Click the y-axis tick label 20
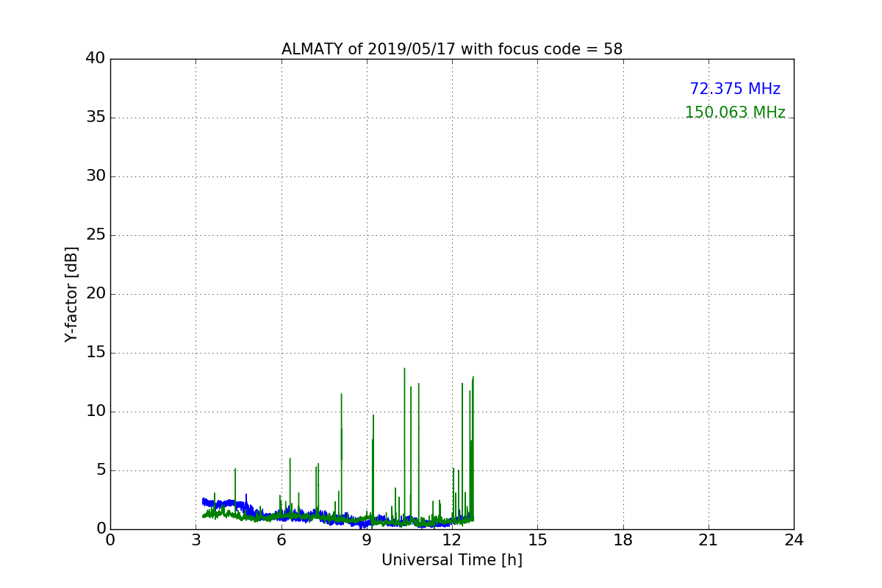Viewport: 882px width, 588px height. [x=96, y=294]
